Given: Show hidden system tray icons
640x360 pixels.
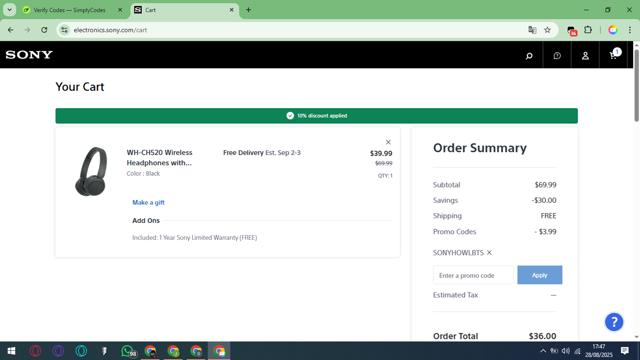Looking at the screenshot, I should [x=543, y=351].
